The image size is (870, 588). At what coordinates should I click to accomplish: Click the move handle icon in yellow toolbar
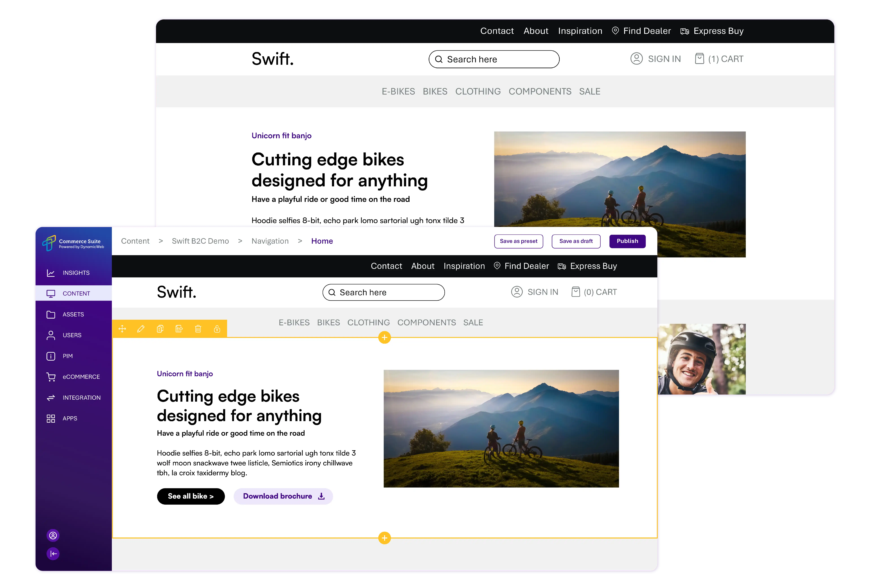pos(122,329)
